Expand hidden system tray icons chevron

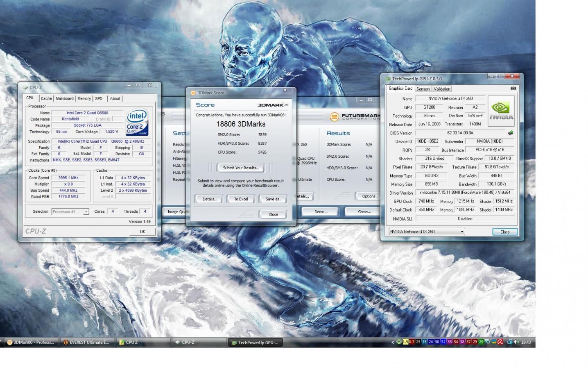coord(393,342)
